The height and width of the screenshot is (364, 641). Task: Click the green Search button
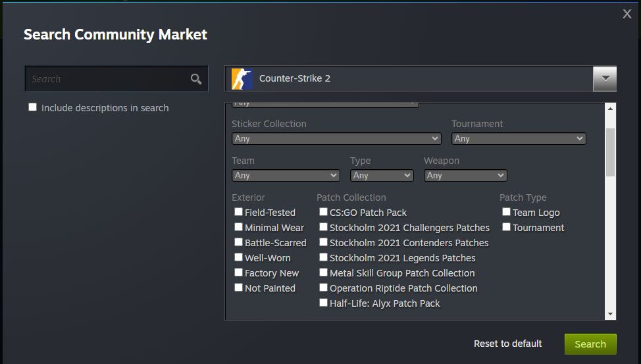[x=590, y=344]
